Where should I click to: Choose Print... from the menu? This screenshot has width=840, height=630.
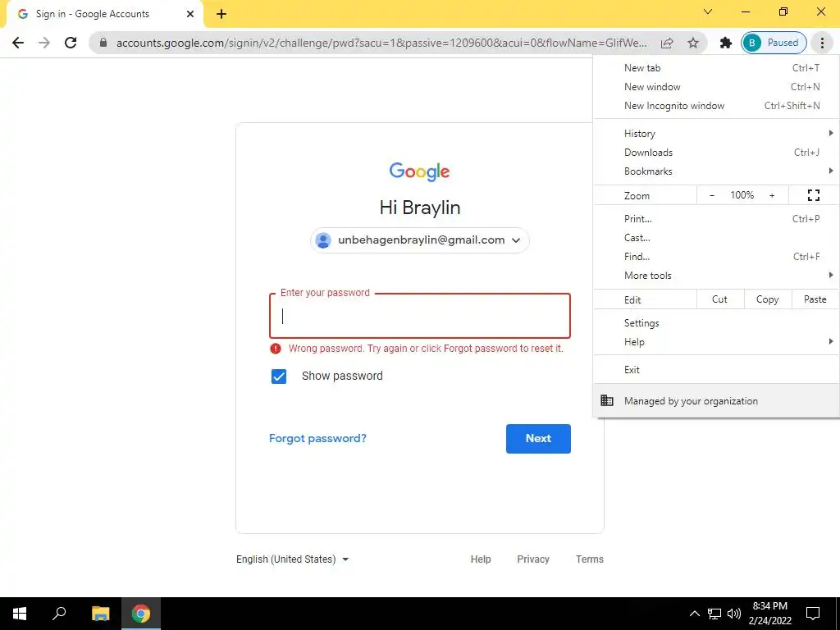pos(716,218)
